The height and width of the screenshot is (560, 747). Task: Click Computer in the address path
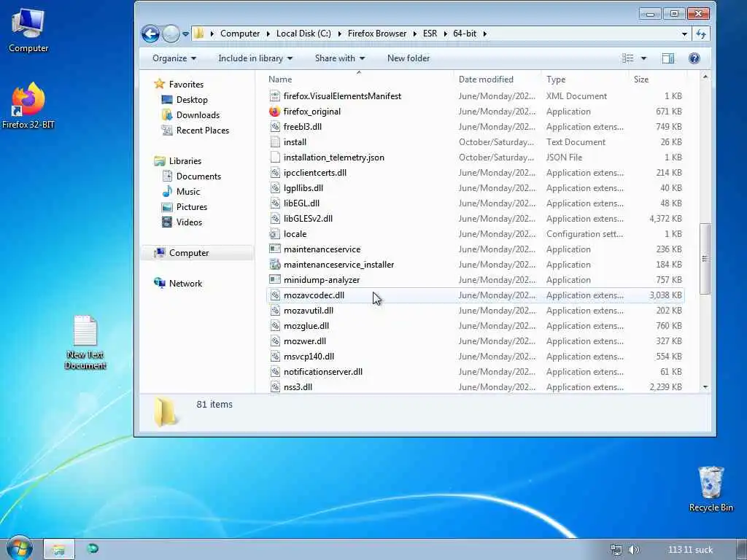(x=239, y=34)
